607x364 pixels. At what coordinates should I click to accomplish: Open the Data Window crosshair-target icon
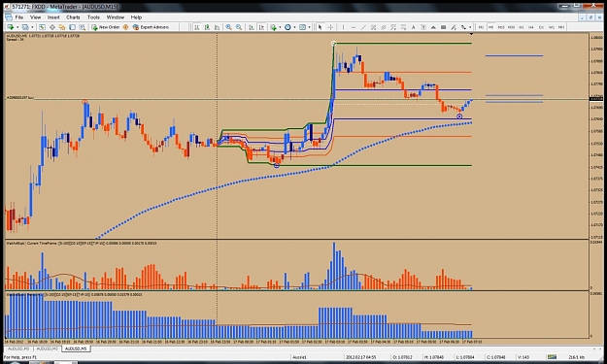52,27
